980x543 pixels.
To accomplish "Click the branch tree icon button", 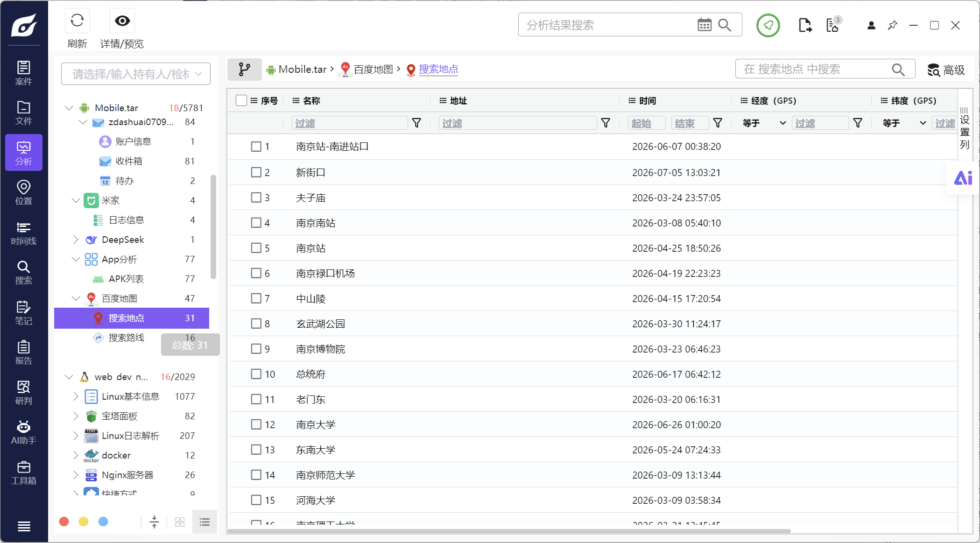I will (x=244, y=70).
